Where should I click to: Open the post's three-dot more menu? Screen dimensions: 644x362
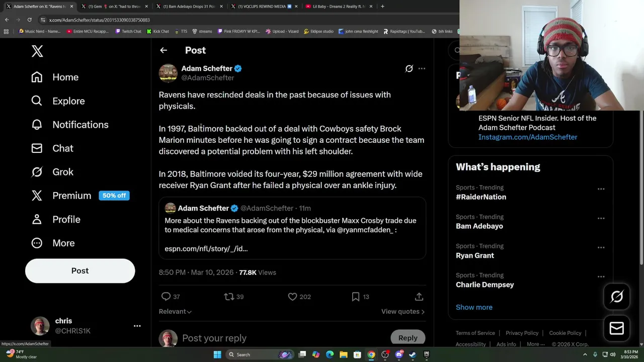422,68
